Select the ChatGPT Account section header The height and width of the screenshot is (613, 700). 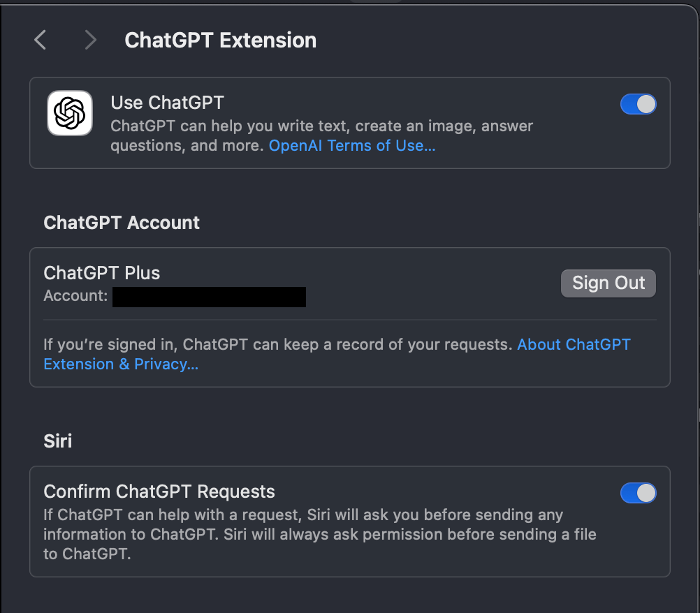coord(121,223)
